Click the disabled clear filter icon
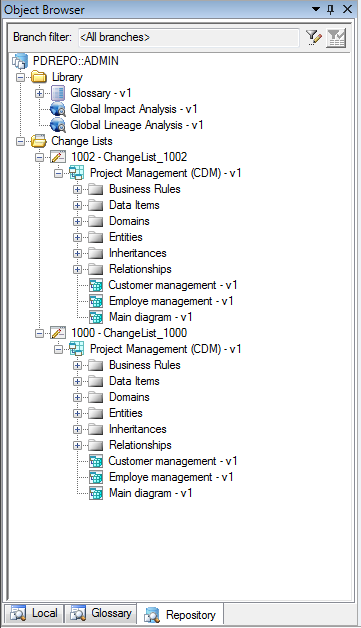The width and height of the screenshot is (361, 628). tap(336, 38)
